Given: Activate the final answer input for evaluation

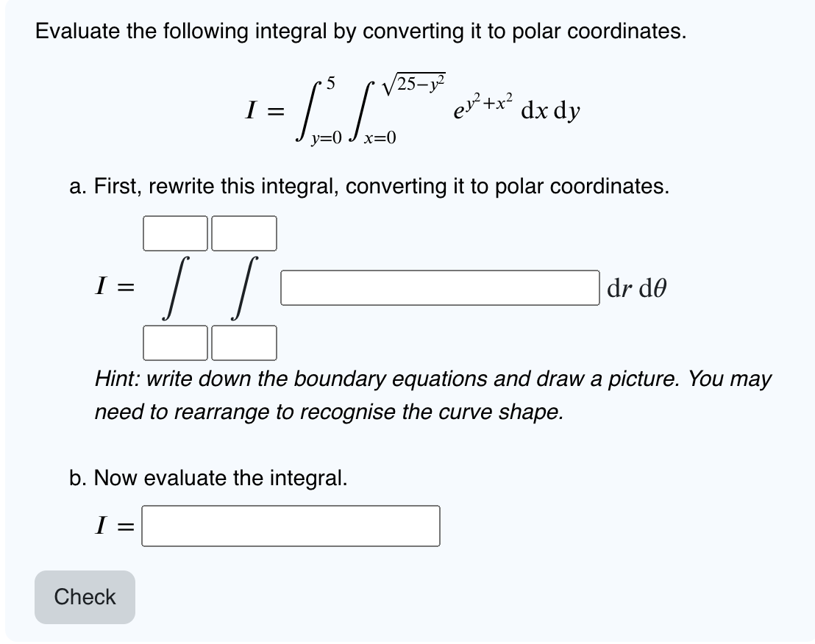Looking at the screenshot, I should pos(291,524).
